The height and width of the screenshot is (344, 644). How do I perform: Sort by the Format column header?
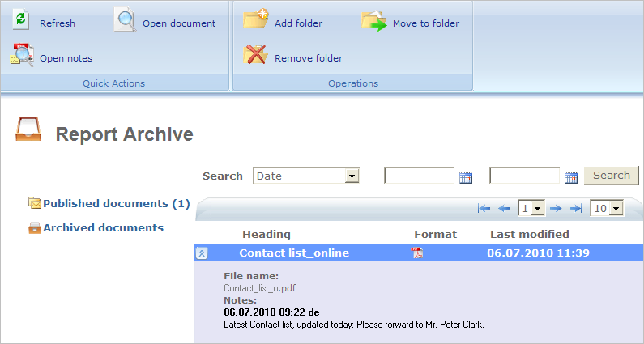[435, 235]
